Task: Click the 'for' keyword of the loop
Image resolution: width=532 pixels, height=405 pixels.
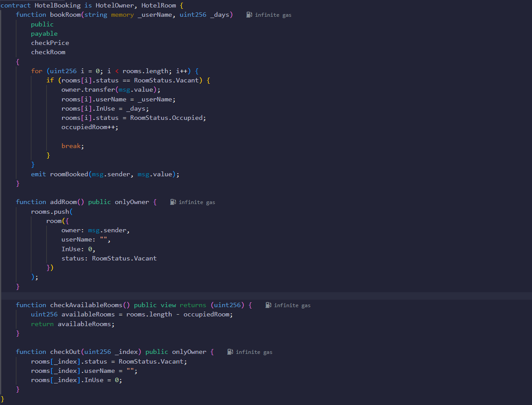Action: [37, 71]
